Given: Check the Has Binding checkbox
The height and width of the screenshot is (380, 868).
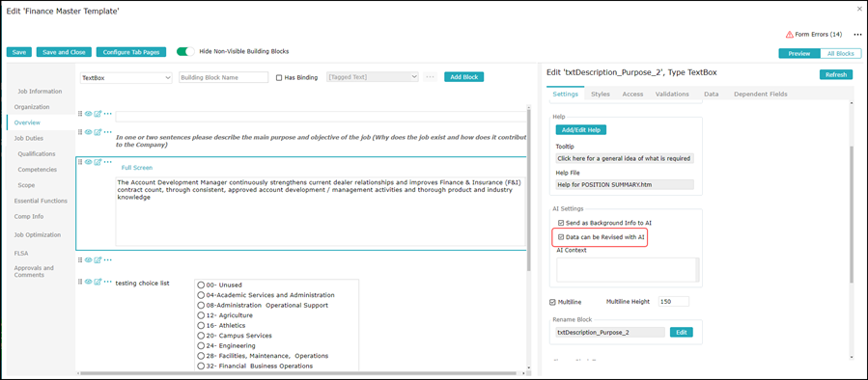Looking at the screenshot, I should 279,78.
